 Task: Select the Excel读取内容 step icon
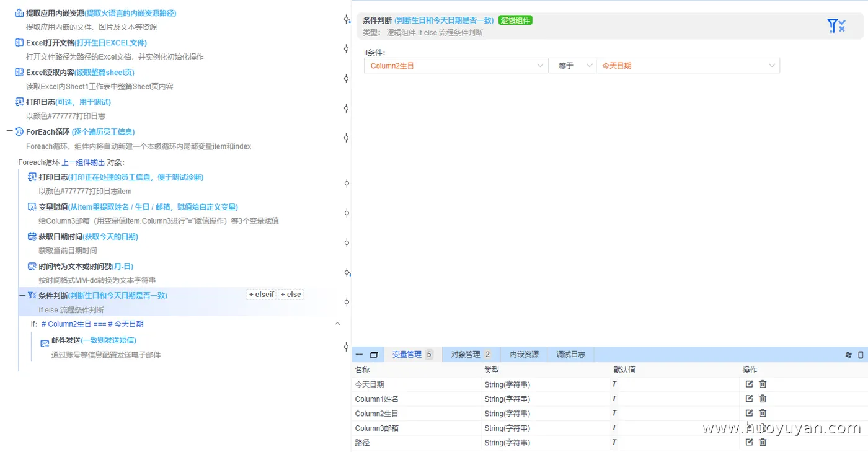click(x=19, y=73)
